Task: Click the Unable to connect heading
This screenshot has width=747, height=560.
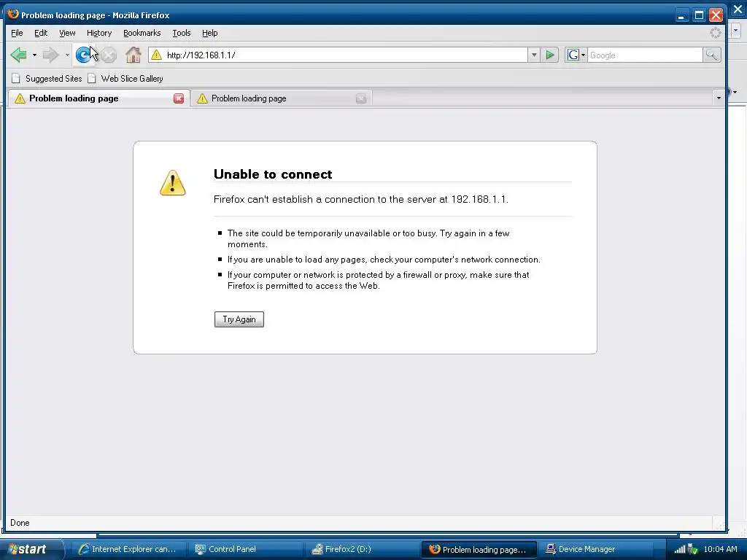Action: coord(273,174)
